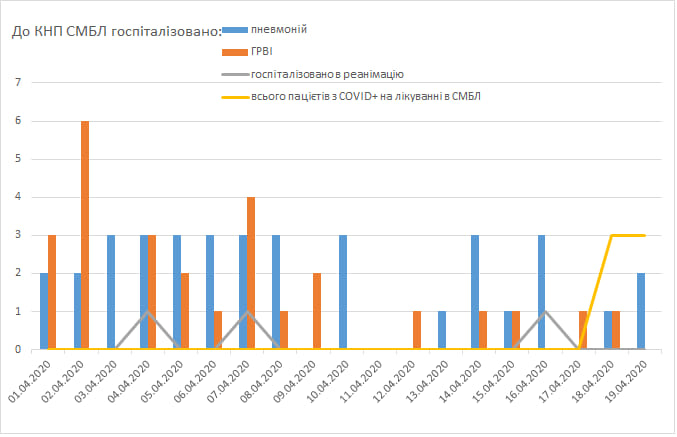
Task: Click the orange ГРВІ legend swatch
Action: [x=234, y=53]
